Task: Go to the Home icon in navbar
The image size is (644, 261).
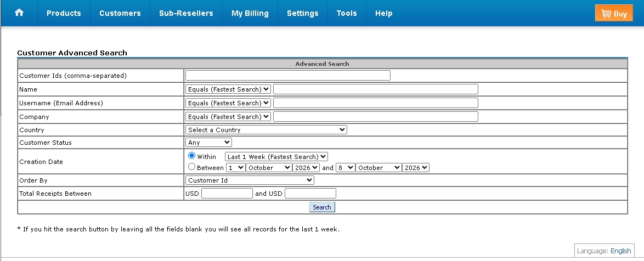Action: click(19, 13)
